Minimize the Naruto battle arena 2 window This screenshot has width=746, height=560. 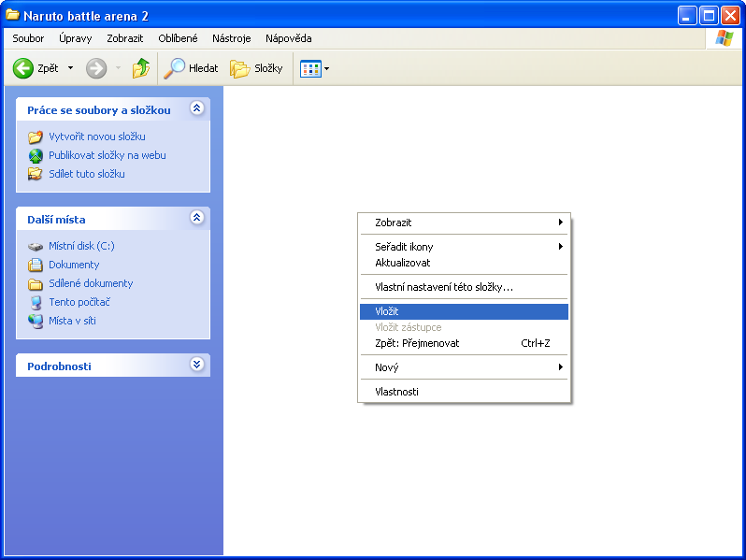click(687, 16)
